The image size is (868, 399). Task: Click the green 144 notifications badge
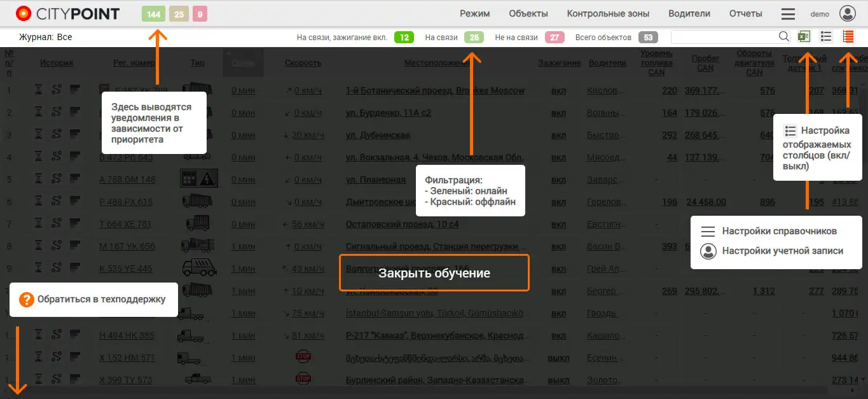[x=153, y=13]
